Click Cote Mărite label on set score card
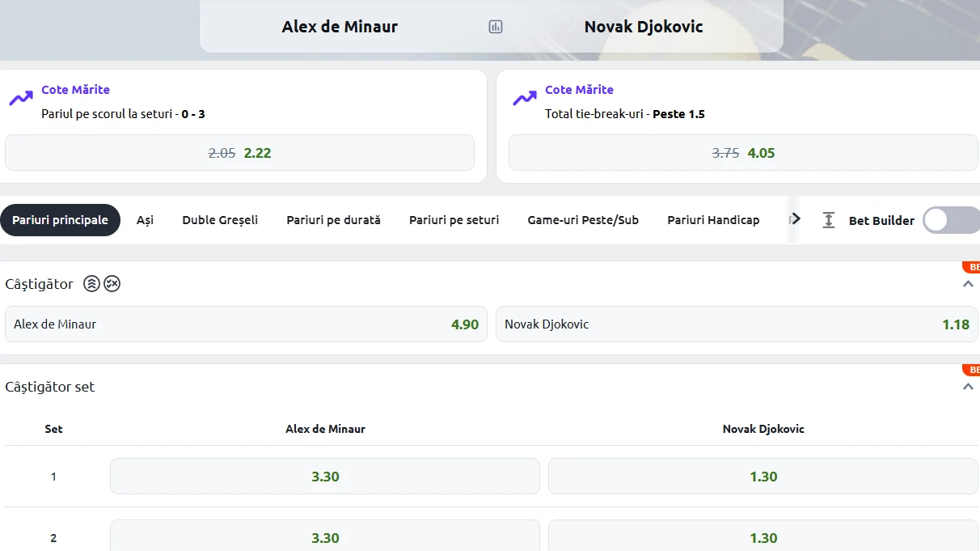The height and width of the screenshot is (551, 980). [x=75, y=90]
